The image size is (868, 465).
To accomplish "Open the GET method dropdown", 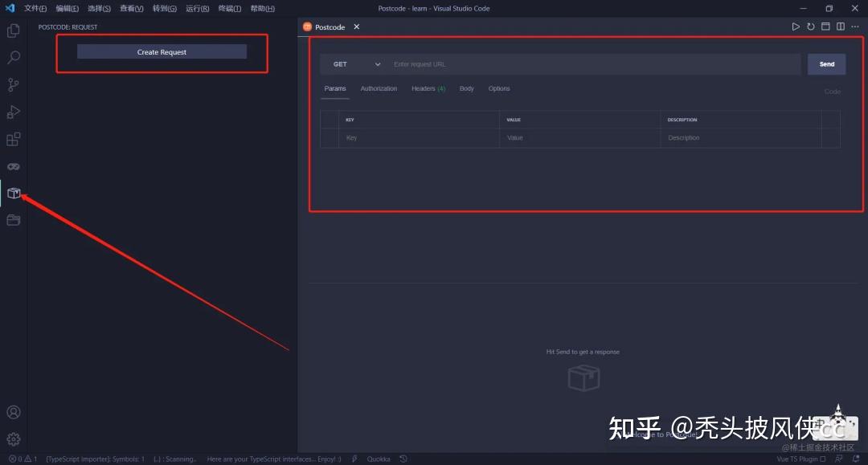I will tap(356, 64).
